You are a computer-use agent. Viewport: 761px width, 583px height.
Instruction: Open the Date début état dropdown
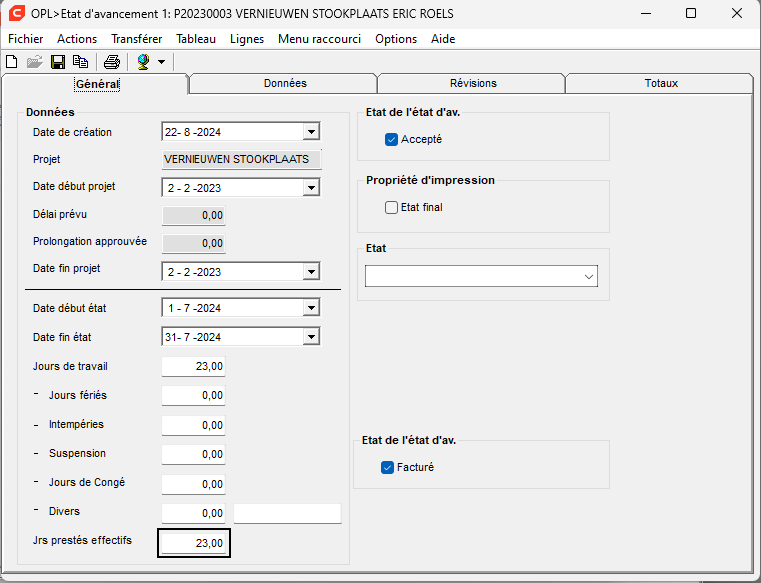[x=311, y=307]
